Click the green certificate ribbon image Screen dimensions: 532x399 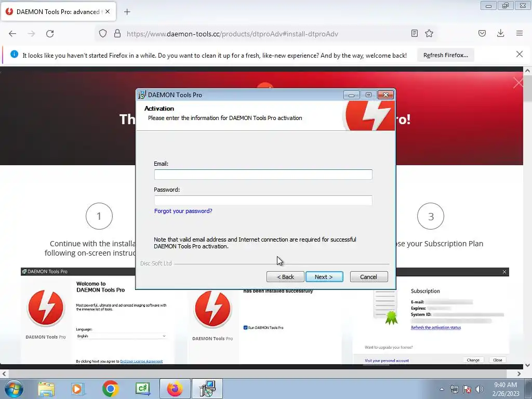(391, 318)
